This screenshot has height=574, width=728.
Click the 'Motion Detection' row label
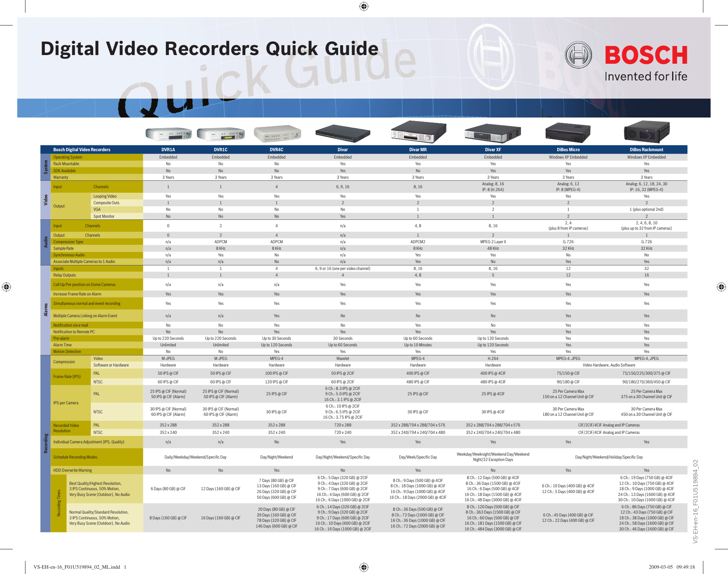[x=67, y=352]
